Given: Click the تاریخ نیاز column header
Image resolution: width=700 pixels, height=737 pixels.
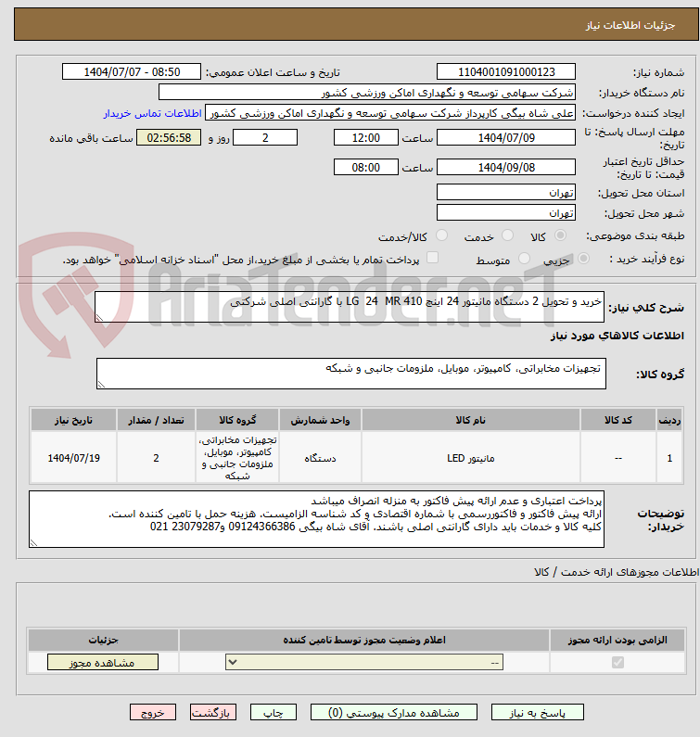Looking at the screenshot, I should click(x=74, y=420).
